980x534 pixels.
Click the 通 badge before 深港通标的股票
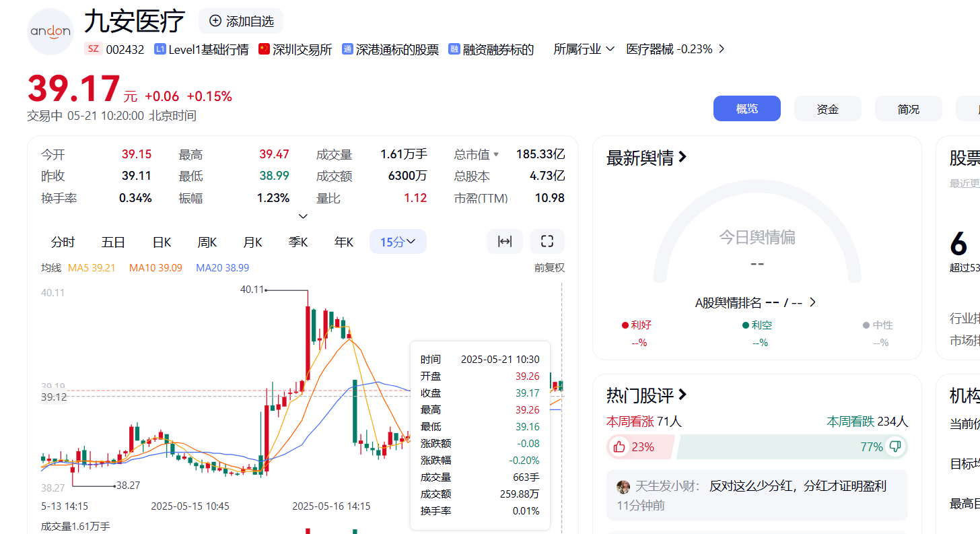tap(347, 49)
